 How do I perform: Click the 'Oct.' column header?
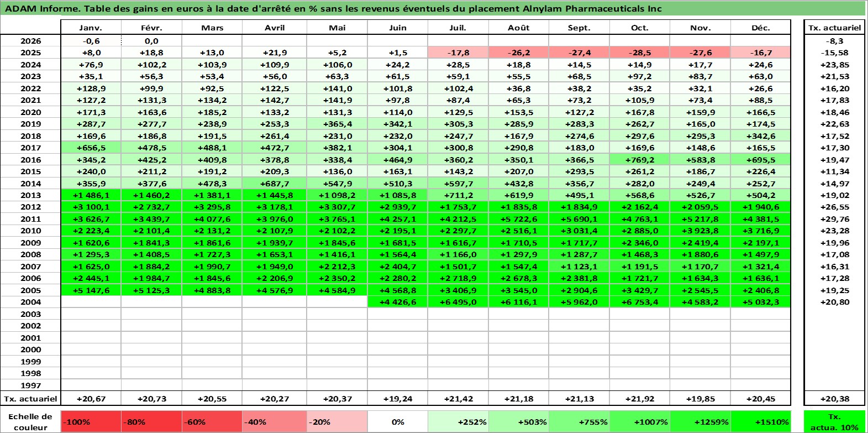(x=640, y=28)
